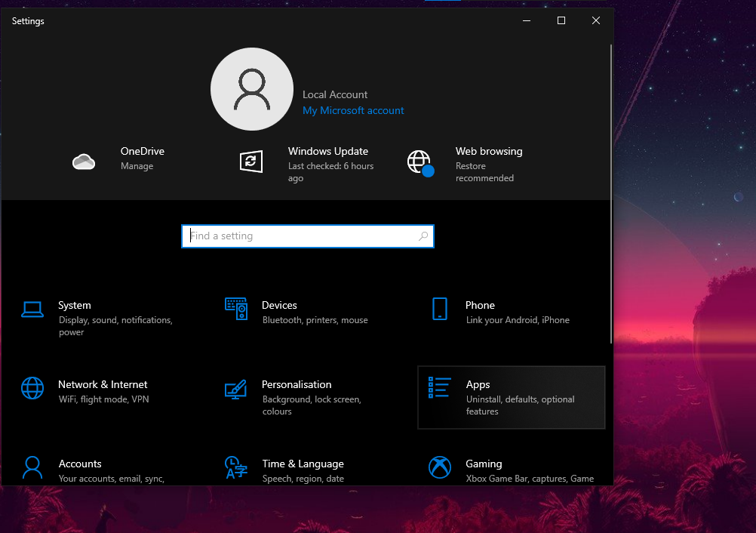Open the Network & Internet globe icon
The height and width of the screenshot is (533, 756).
[x=32, y=388]
